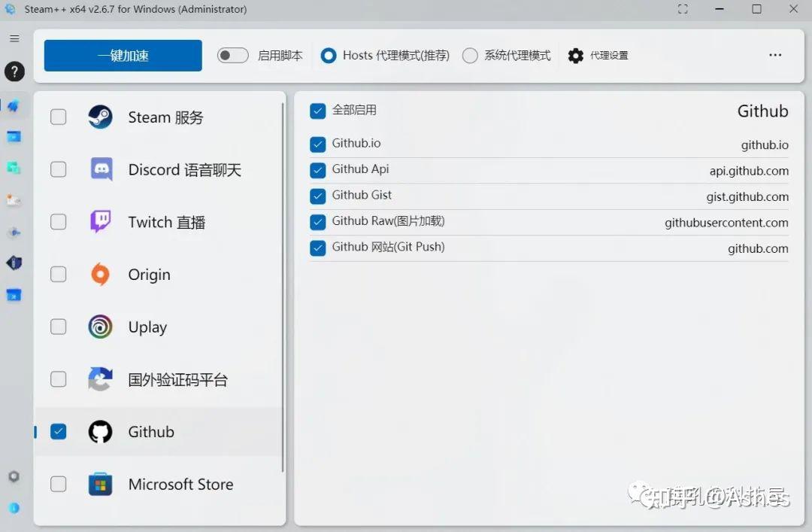Screen dimensions: 812x532
Task: Select the rocket accelerator sidebar icon
Action: pyautogui.click(x=14, y=106)
